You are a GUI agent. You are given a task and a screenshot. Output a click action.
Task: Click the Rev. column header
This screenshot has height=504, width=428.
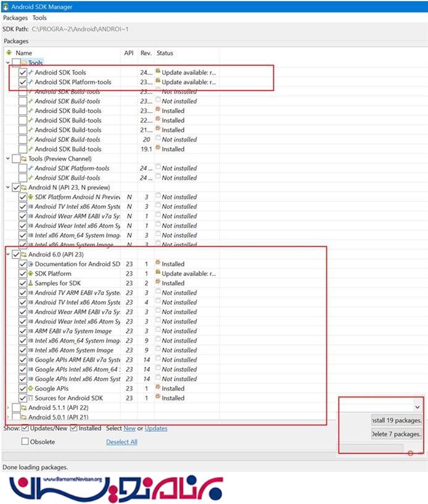pos(146,53)
